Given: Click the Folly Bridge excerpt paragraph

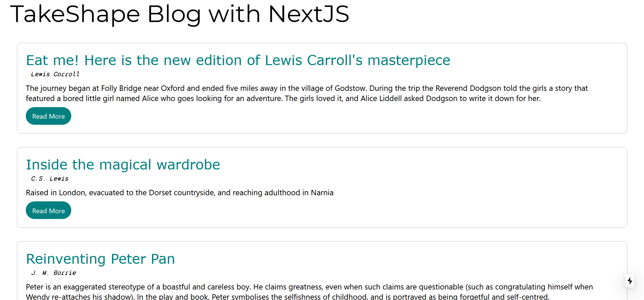Looking at the screenshot, I should pyautogui.click(x=307, y=93).
